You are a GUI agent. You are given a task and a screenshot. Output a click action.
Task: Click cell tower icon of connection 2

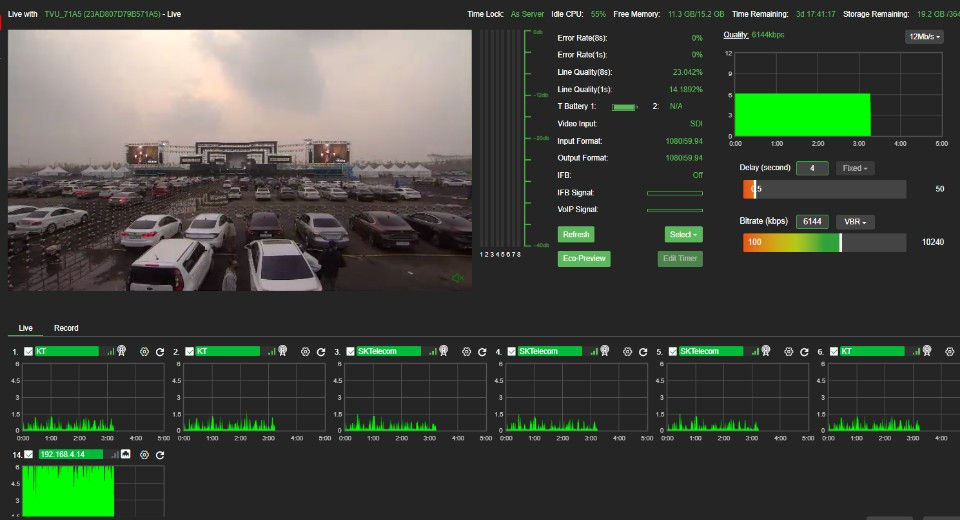point(283,350)
